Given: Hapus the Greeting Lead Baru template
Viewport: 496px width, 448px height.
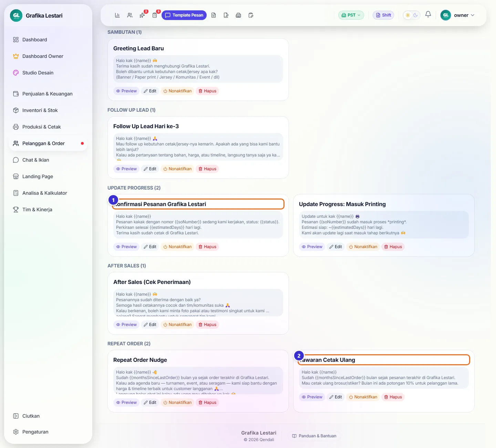Looking at the screenshot, I should coord(207,91).
